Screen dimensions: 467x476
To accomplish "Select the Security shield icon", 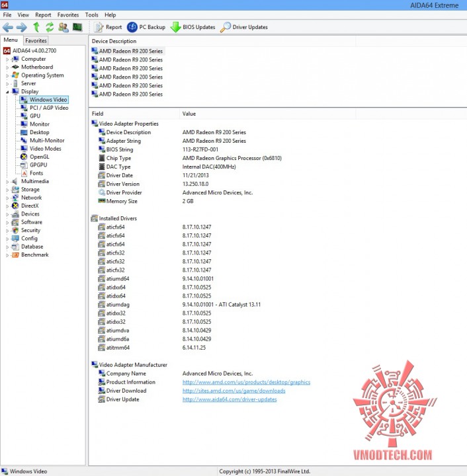I will pos(15,231).
